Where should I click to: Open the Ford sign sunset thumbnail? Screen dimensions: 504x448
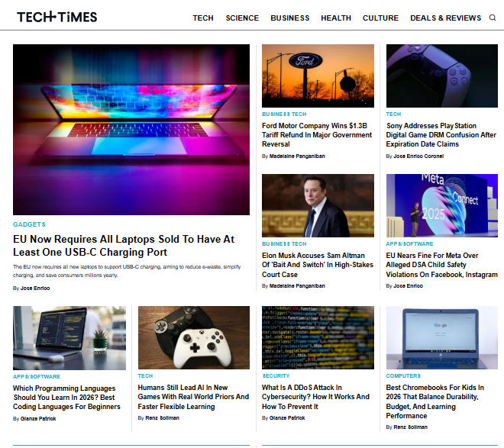coord(318,76)
